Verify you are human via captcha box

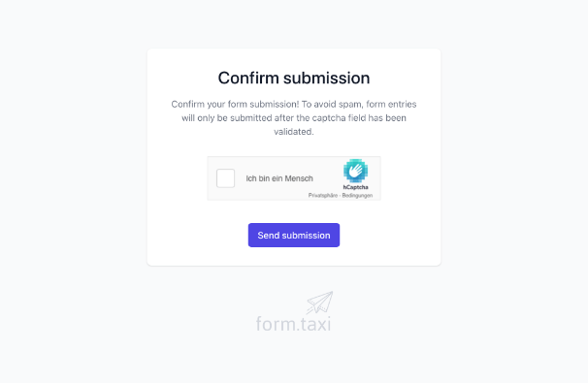225,178
